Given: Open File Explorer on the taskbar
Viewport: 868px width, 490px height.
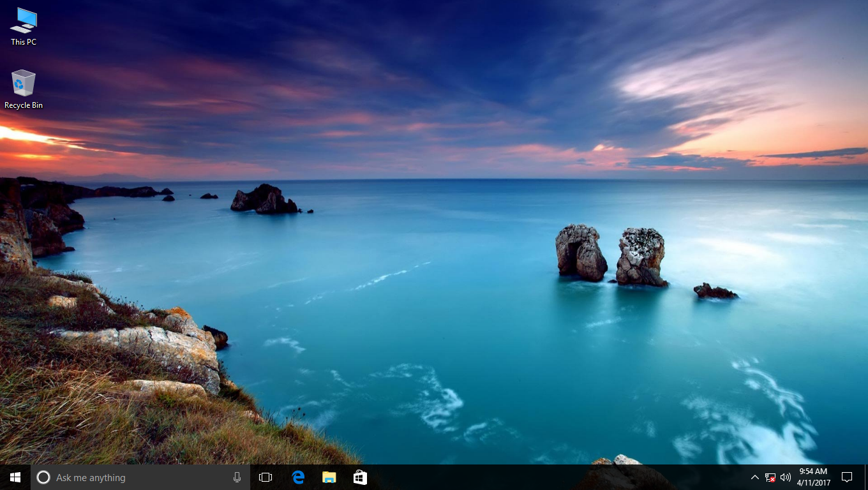Looking at the screenshot, I should (x=329, y=477).
